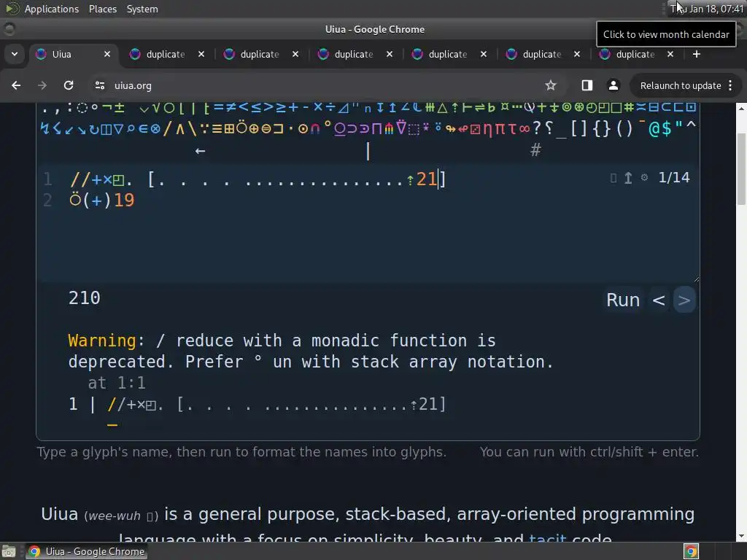The width and height of the screenshot is (747, 560).
Task: Show previous example with < button
Action: click(659, 300)
